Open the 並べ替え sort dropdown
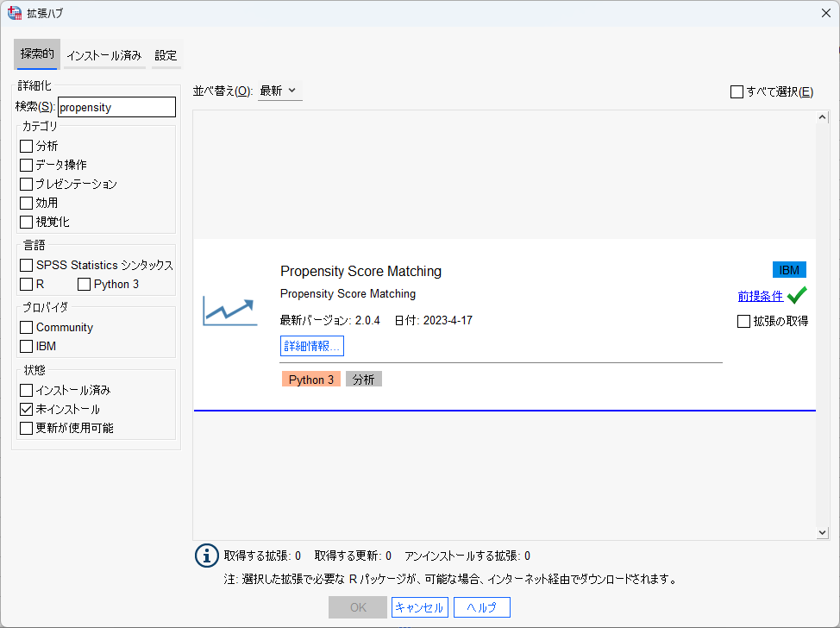The image size is (840, 628). (x=279, y=91)
